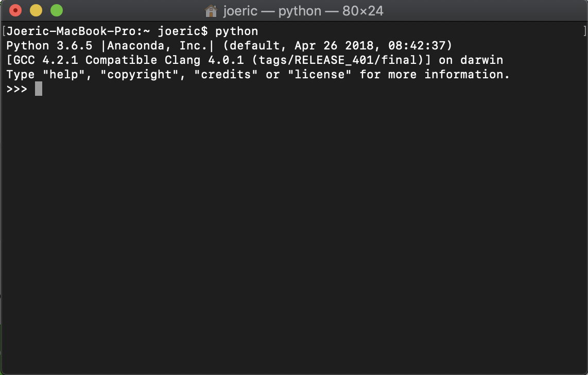Minimize the Terminal using the yellow button

pos(36,10)
